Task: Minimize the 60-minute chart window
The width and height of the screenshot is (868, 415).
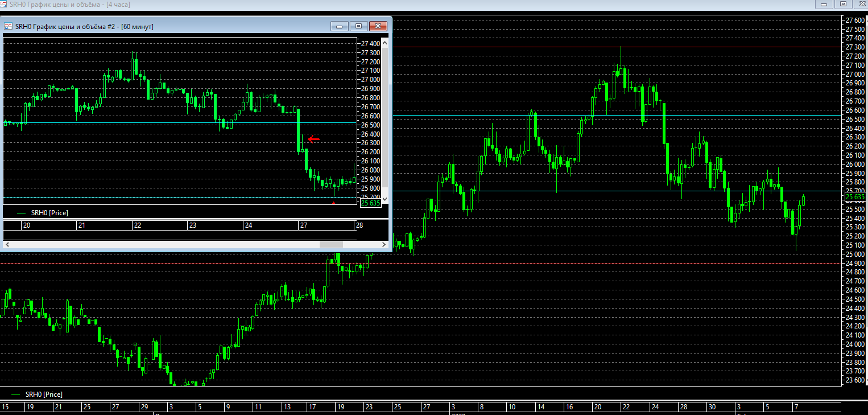Action: [x=340, y=26]
